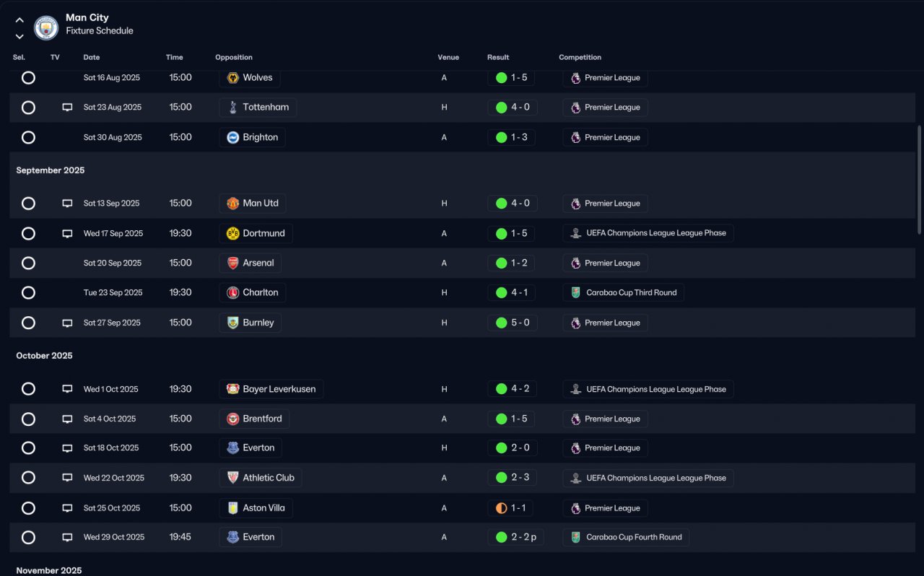
Task: Select the Wolves fixture radio button
Action: (x=28, y=77)
